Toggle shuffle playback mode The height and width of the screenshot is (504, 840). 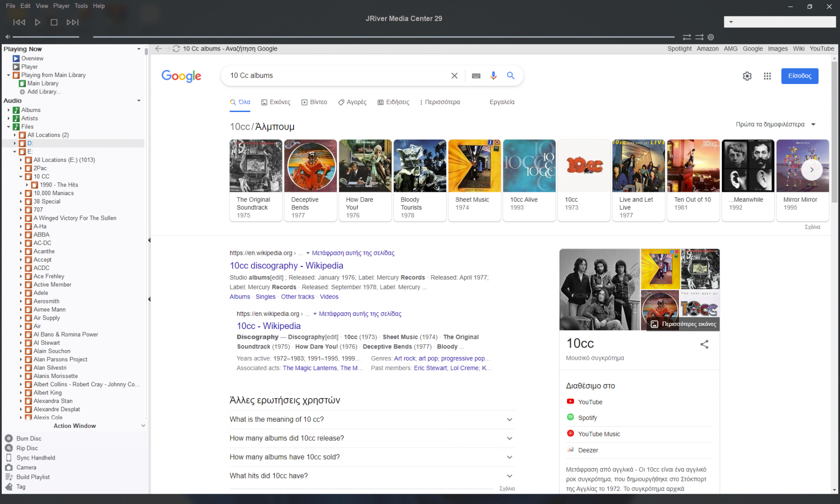point(699,37)
